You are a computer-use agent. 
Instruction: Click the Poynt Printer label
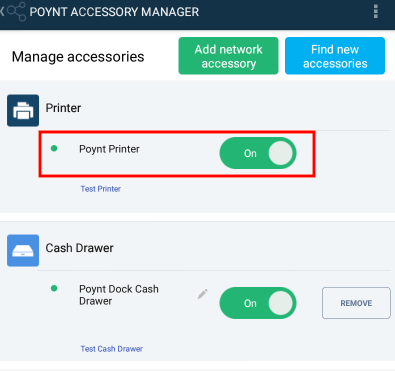(x=109, y=149)
